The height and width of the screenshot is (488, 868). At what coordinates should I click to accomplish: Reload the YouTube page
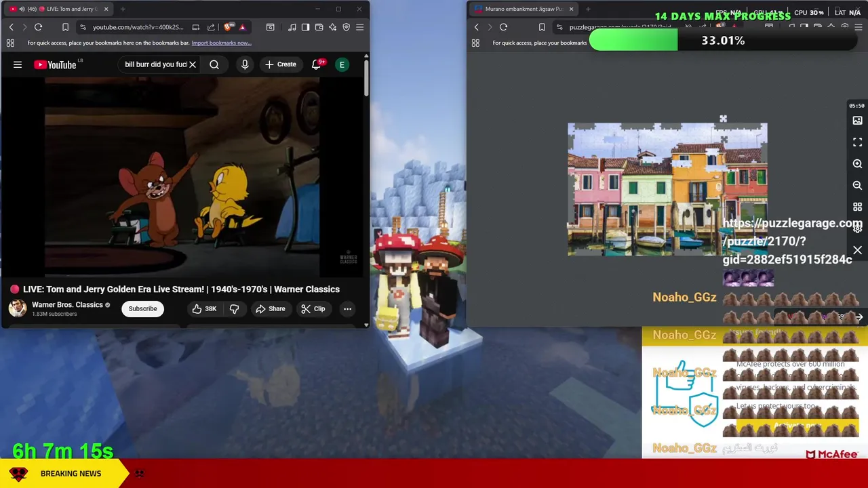point(38,27)
